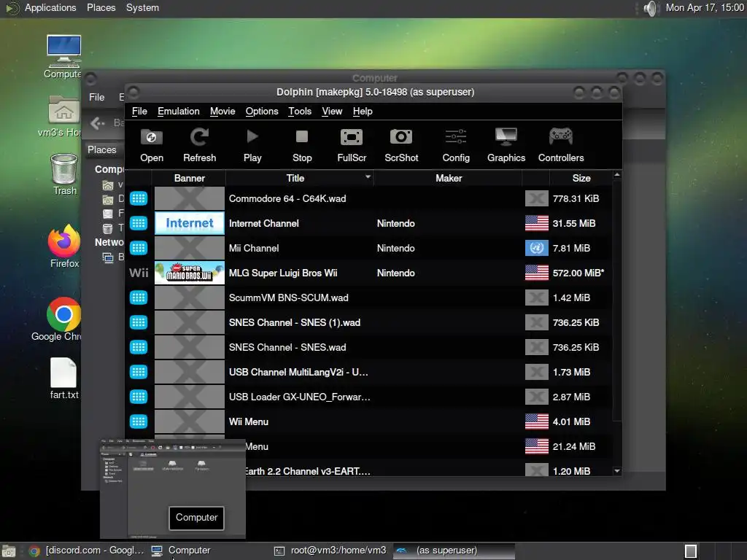Click the WAD platform icon of Commodore 64 row

coord(139,198)
